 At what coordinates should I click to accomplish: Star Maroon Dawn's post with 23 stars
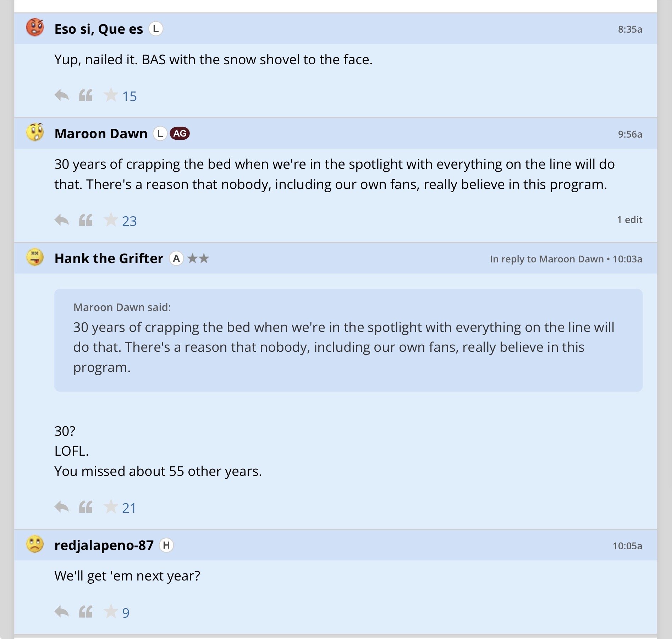110,220
